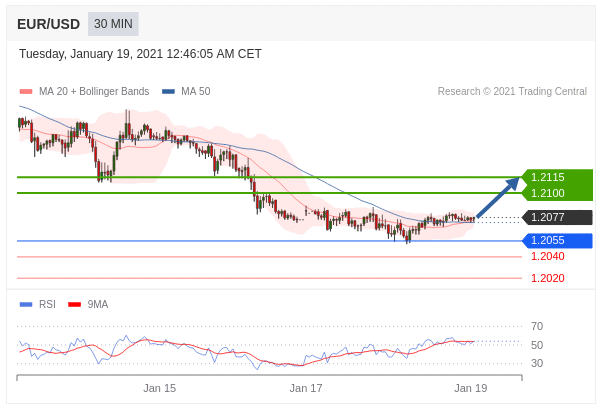The width and height of the screenshot is (602, 409).
Task: Toggle the 9MA legend entry
Action: coord(97,304)
